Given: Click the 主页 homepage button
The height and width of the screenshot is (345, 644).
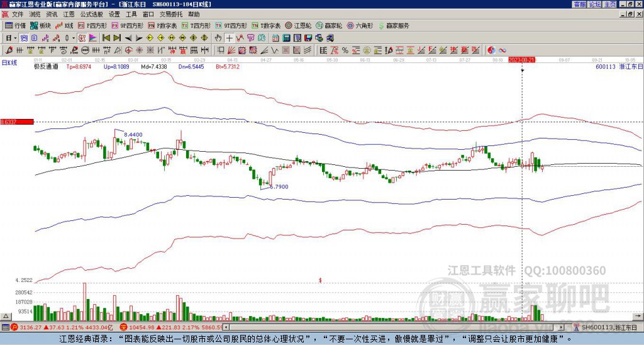Looking at the screenshot, I should [x=610, y=4].
